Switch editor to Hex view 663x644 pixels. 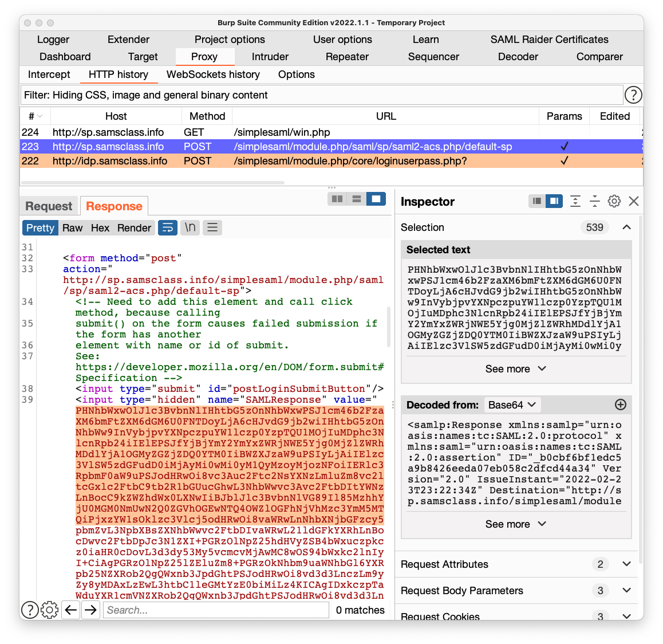pyautogui.click(x=100, y=227)
